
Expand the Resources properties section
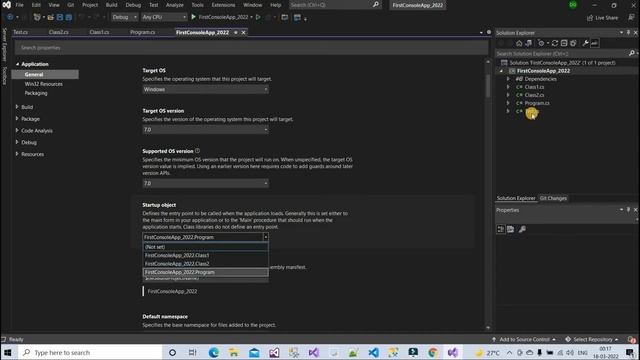pyautogui.click(x=17, y=154)
